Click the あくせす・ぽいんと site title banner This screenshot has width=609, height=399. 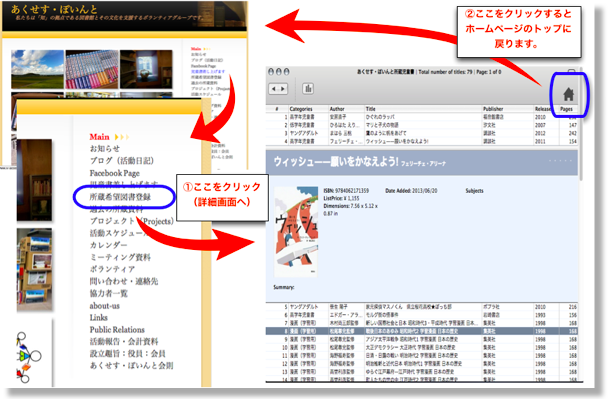54,9
